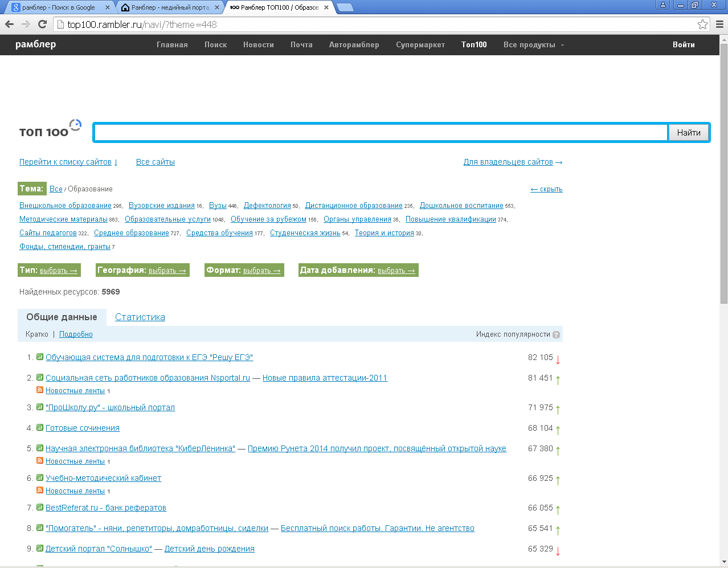Select the 'Общие данные' tab

62,317
